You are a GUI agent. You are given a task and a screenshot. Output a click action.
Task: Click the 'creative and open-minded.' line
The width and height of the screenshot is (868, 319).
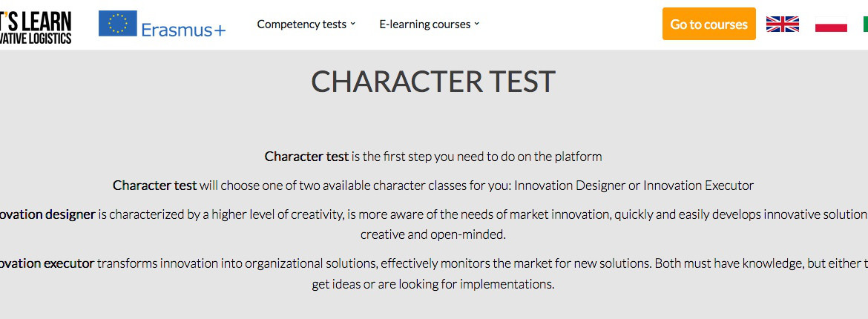[433, 234]
